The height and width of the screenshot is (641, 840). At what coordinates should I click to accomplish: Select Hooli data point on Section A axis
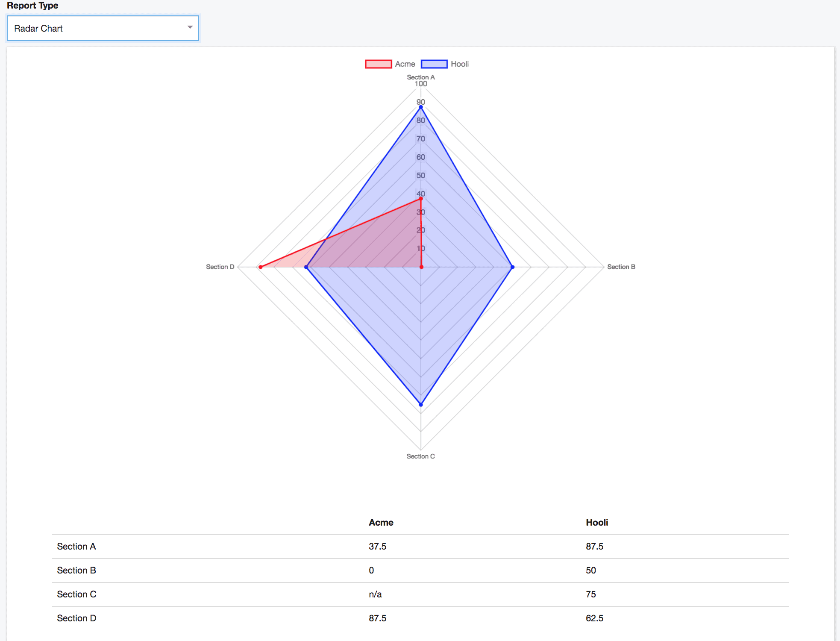(421, 107)
